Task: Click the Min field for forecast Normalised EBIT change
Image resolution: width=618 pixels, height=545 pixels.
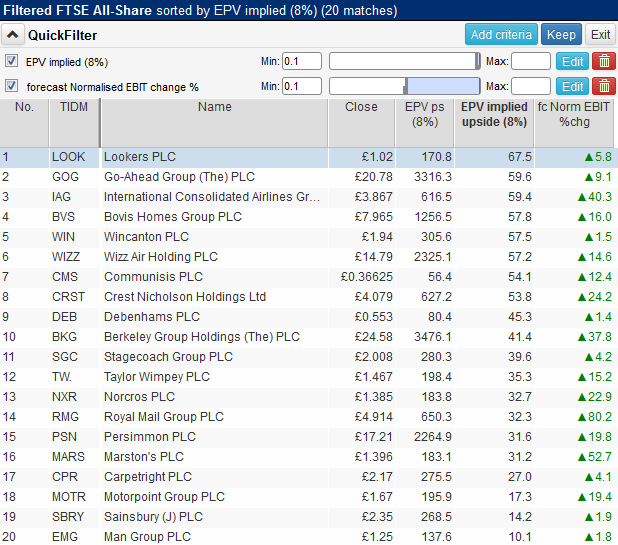Action: [x=302, y=86]
